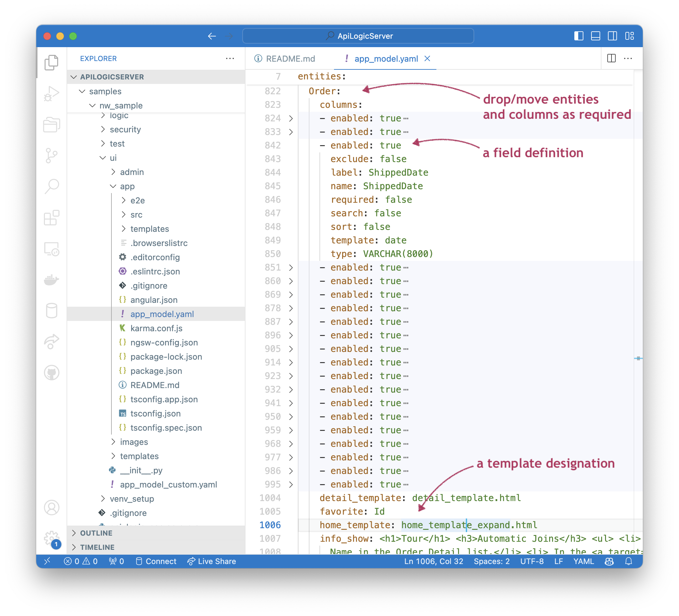Screen dimensions: 679x616
Task: Open the Explorer view in activity bar
Action: (x=52, y=63)
